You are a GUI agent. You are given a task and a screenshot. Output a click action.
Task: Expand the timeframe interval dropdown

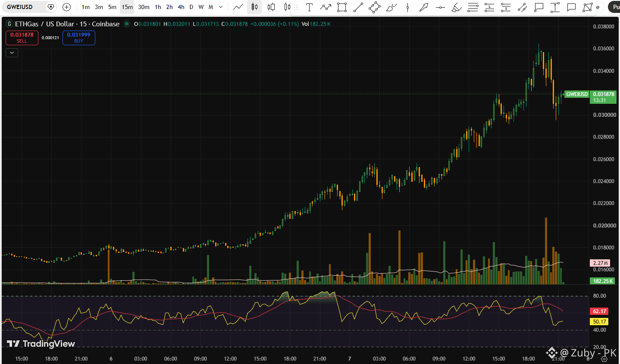(x=221, y=7)
